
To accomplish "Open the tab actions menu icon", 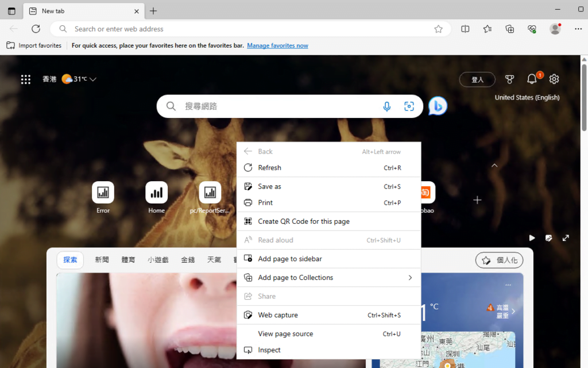I will click(x=11, y=11).
